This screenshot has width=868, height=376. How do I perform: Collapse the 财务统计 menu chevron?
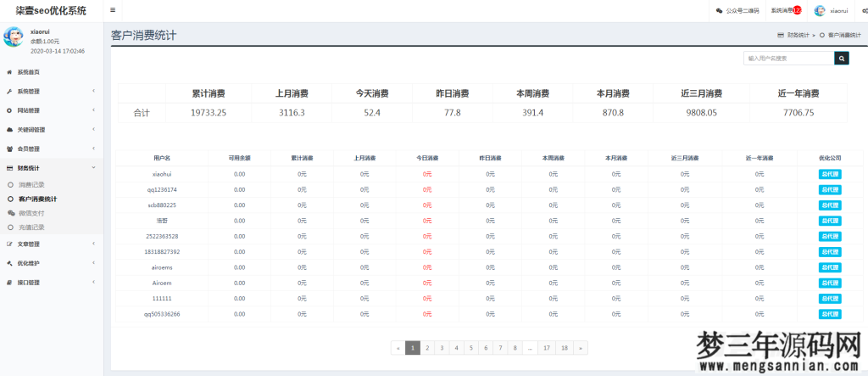coord(93,167)
